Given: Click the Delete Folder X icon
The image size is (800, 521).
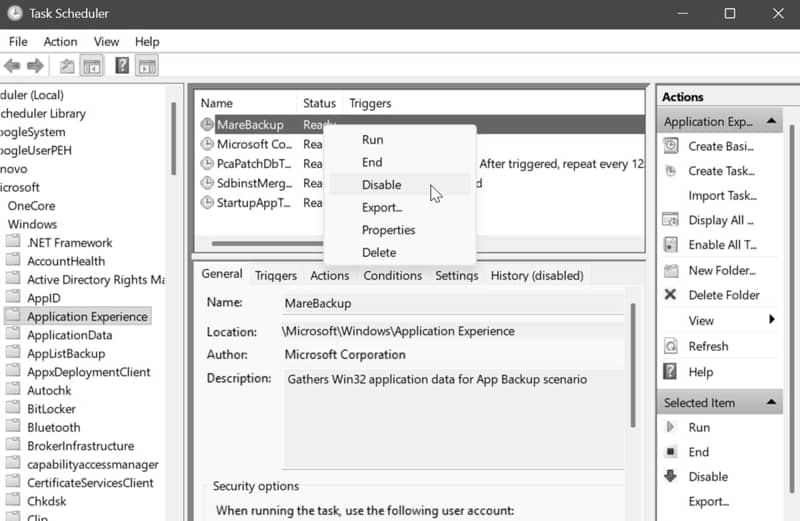Looking at the screenshot, I should click(670, 294).
